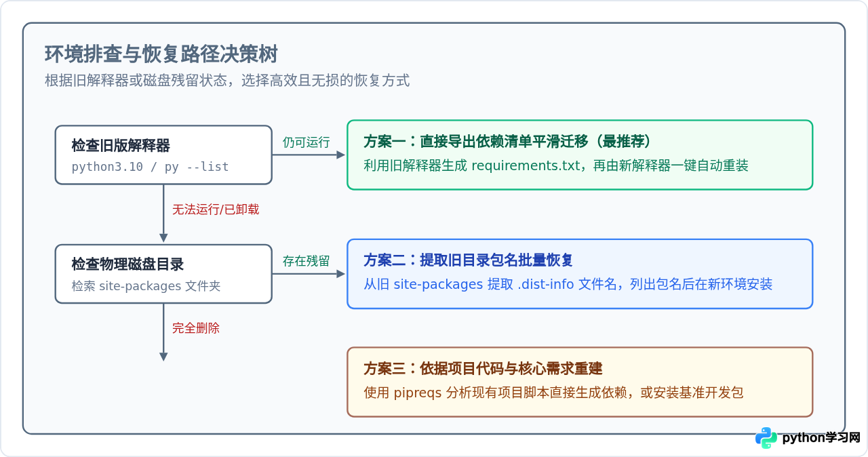Select the 检查旧版解释器 heading
Screen dimensions: 868x457
[x=121, y=146]
